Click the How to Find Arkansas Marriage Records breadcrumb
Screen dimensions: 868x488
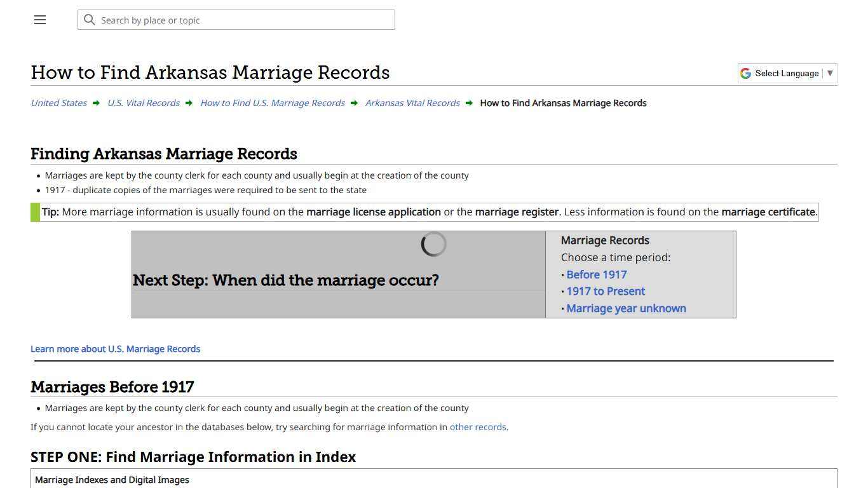tap(563, 103)
